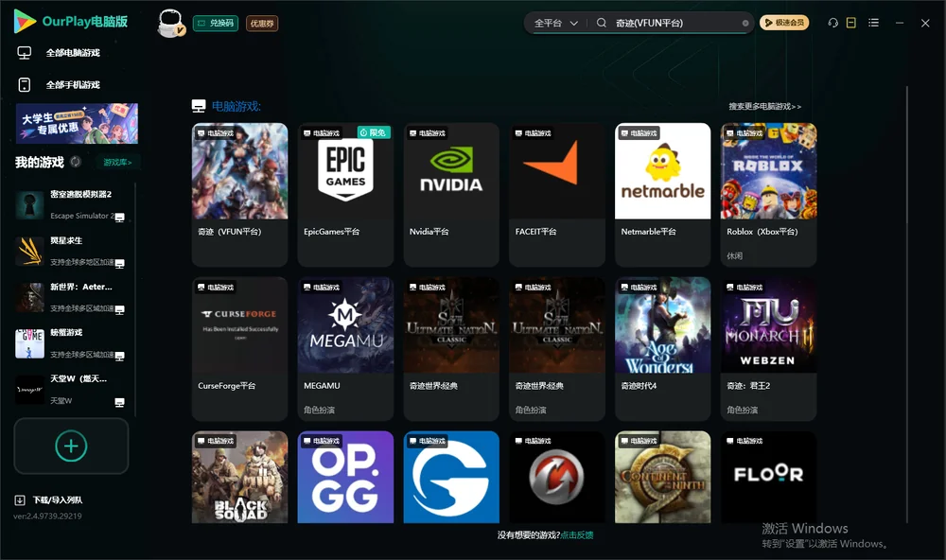Click the yellow square icon beside the headset
This screenshot has height=560, width=946.
pos(851,23)
